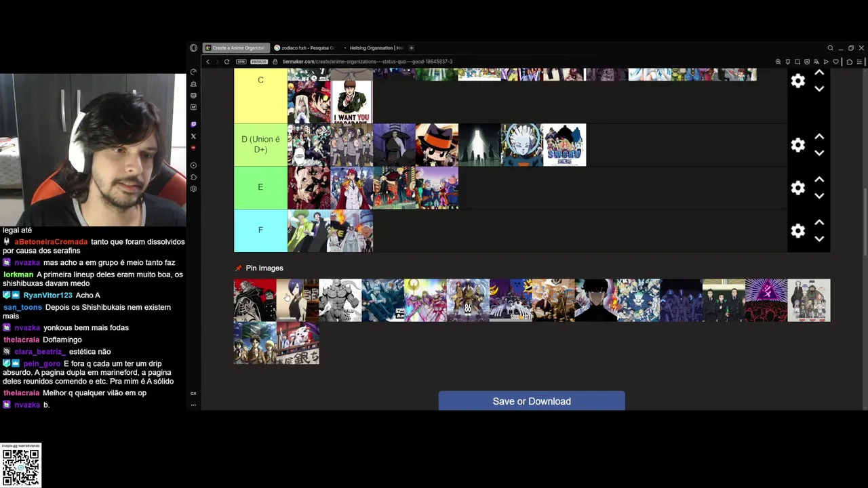The width and height of the screenshot is (868, 488).
Task: Open settings gear for row F
Action: click(x=798, y=231)
